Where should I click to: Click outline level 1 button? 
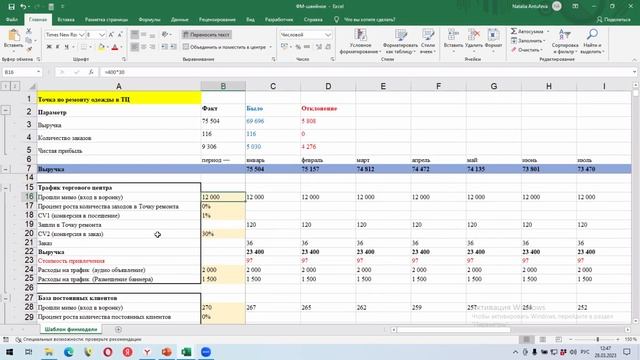(x=6, y=86)
